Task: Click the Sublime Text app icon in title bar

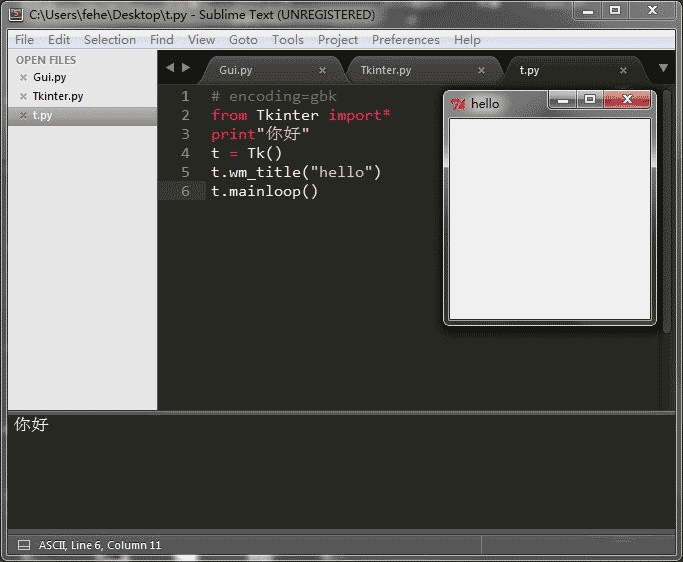Action: pos(16,14)
